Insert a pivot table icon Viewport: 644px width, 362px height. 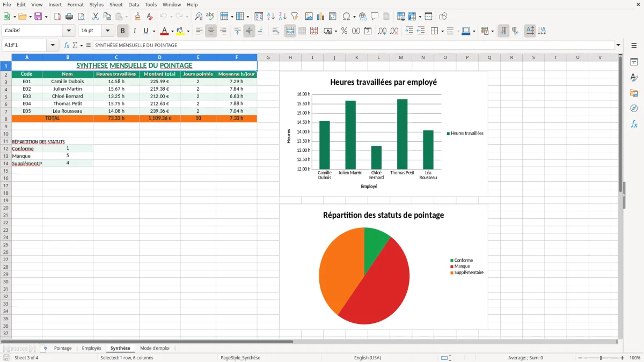333,17
